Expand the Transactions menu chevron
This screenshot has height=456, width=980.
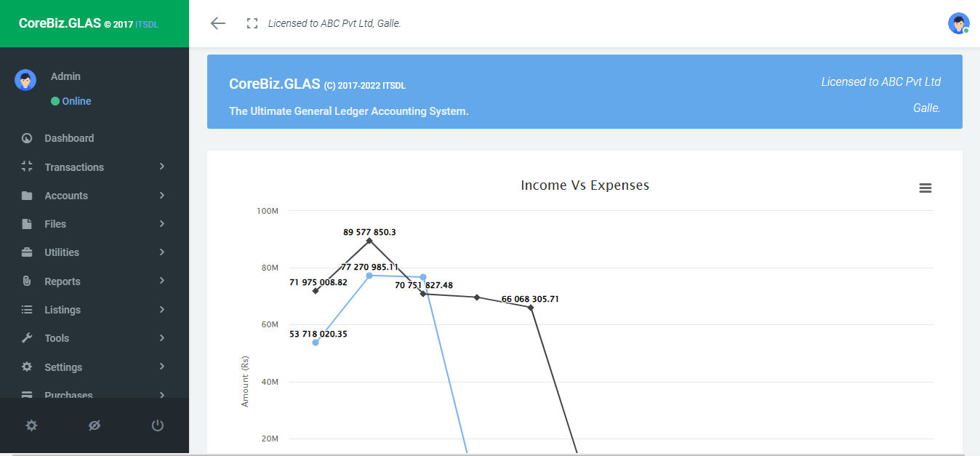pos(162,167)
